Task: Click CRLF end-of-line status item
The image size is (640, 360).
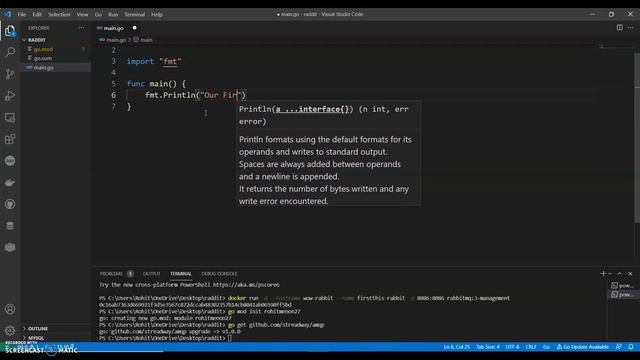Action: point(531,347)
